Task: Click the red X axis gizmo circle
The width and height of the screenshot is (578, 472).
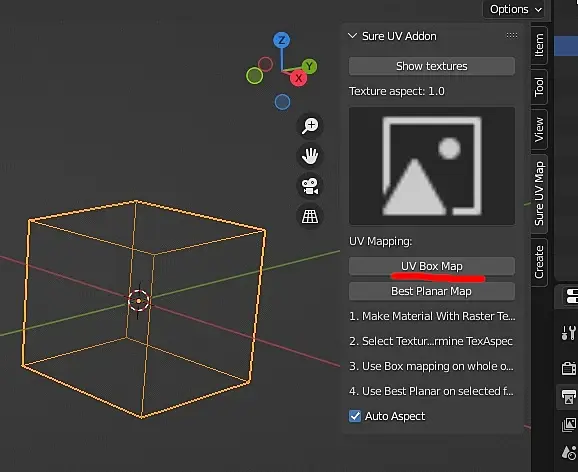Action: tap(299, 78)
